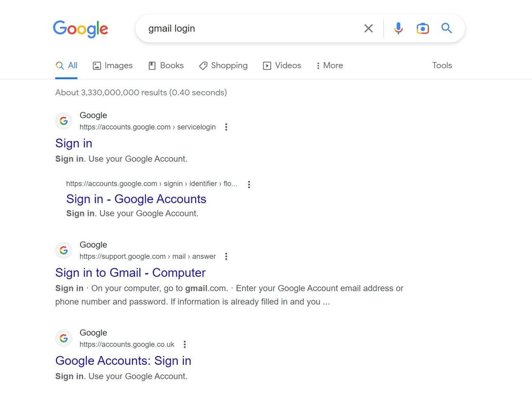Image resolution: width=532 pixels, height=405 pixels.
Task: Click into the 'gmail login' search field
Action: [x=252, y=29]
